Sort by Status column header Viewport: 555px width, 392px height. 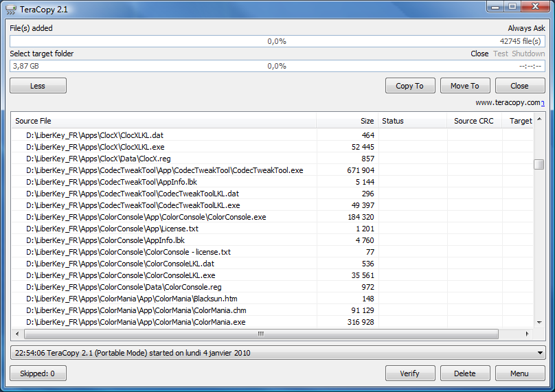click(x=412, y=121)
